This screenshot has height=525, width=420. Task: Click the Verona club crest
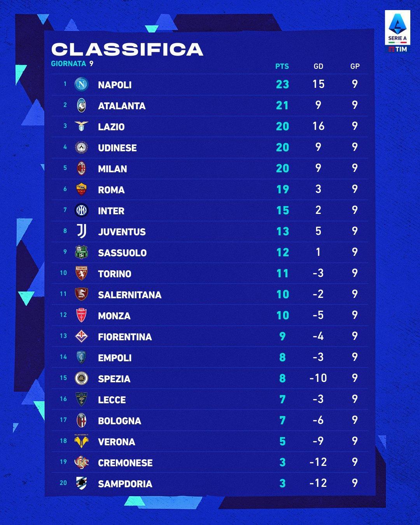coord(81,441)
